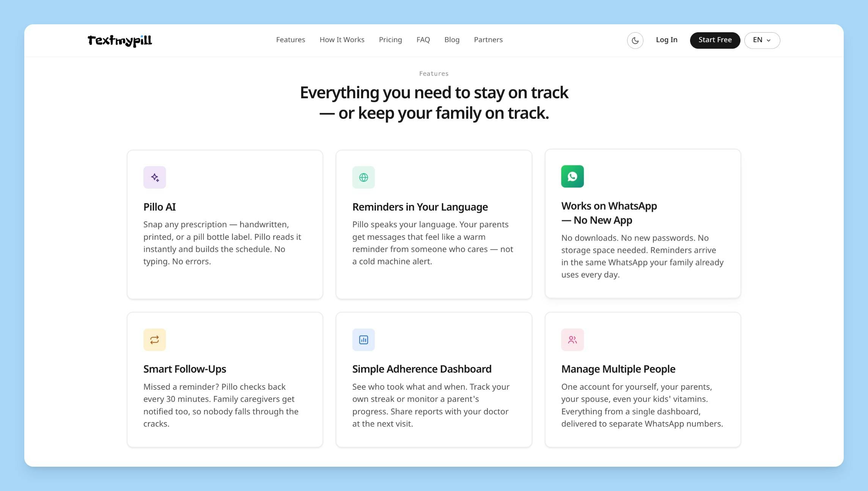Toggle dark mode with the moon icon
Image resolution: width=868 pixels, height=491 pixels.
point(635,41)
